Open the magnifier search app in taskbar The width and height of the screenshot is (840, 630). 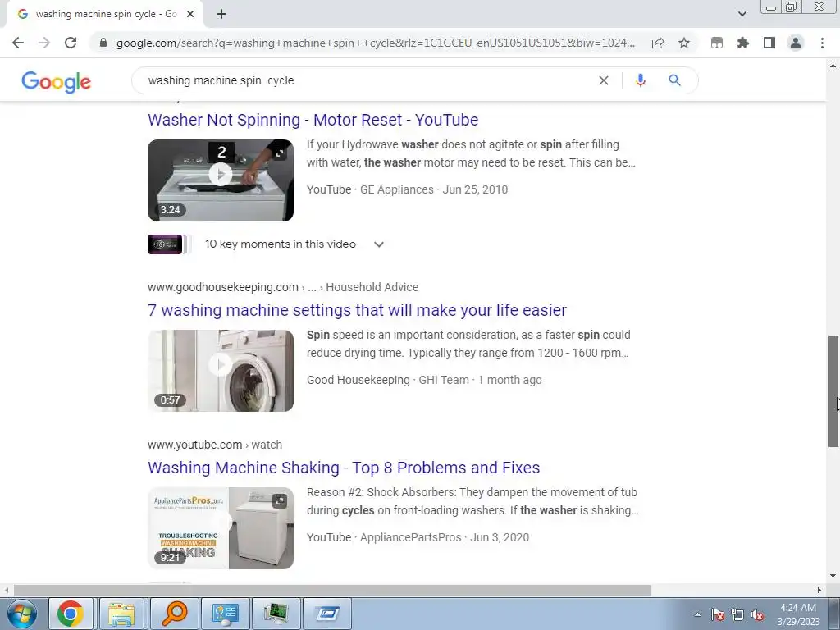[174, 614]
